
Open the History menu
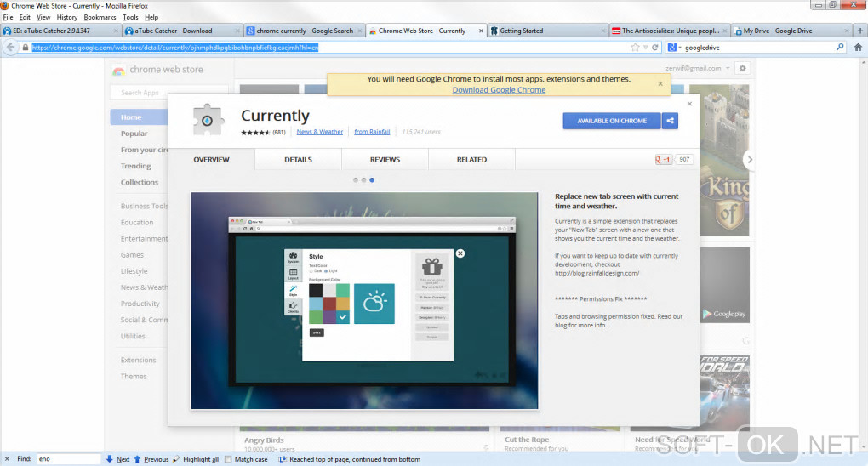pyautogui.click(x=67, y=17)
